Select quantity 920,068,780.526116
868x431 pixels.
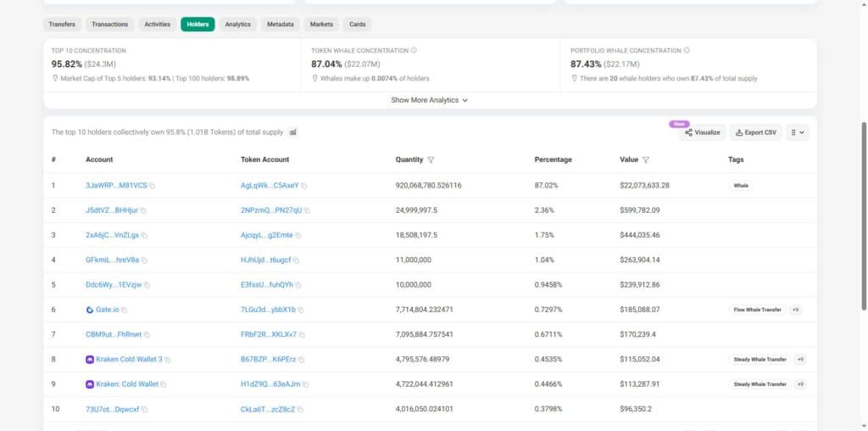(428, 186)
